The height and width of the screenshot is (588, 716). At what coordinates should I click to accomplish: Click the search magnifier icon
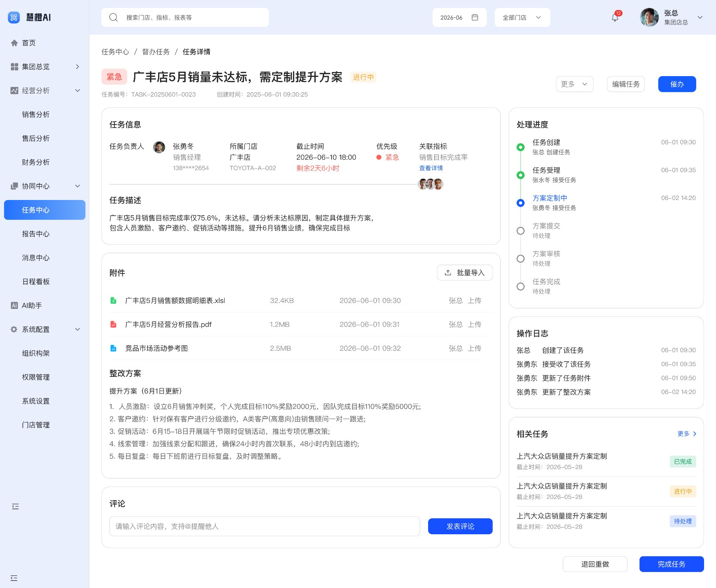113,18
